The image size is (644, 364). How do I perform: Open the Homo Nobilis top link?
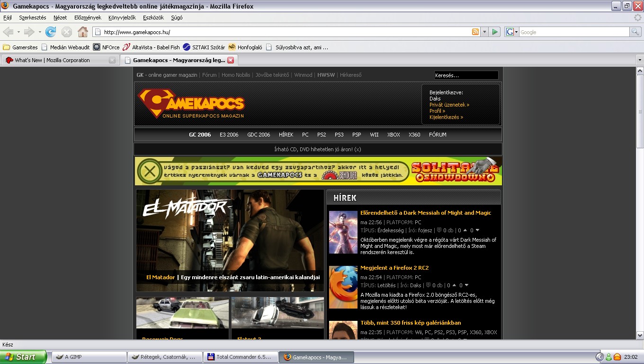coord(236,75)
